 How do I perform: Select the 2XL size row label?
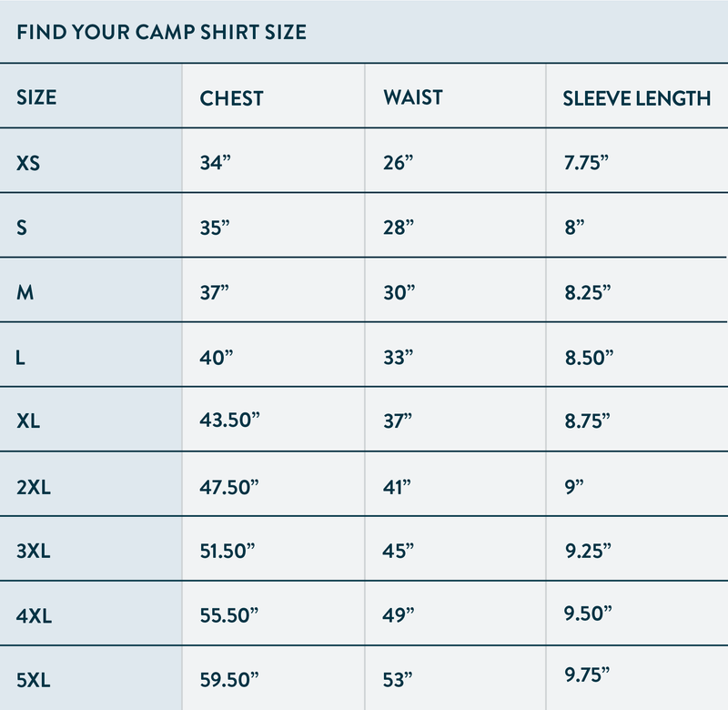tap(35, 486)
